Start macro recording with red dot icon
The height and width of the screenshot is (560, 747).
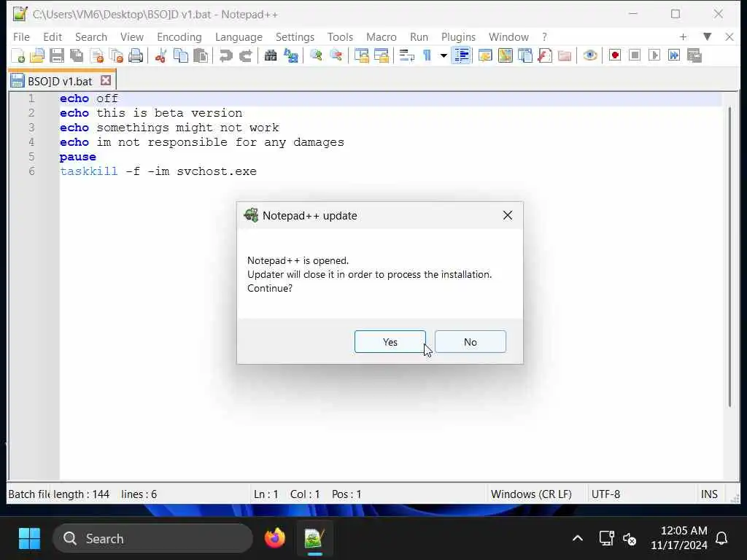click(x=614, y=55)
